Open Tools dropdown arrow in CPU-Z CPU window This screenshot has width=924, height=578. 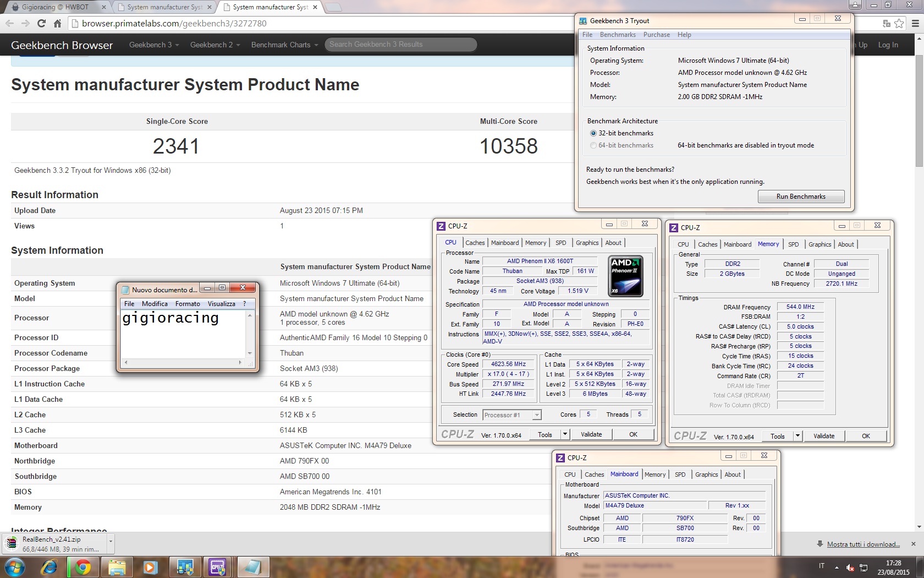(x=565, y=434)
